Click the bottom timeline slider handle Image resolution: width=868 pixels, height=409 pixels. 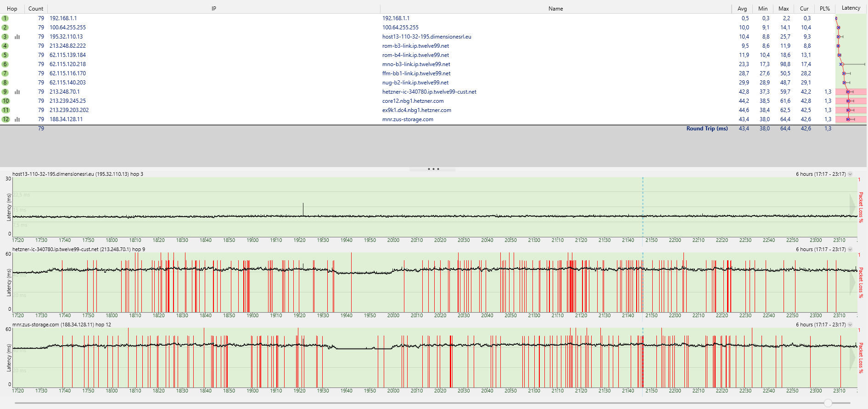(x=828, y=403)
